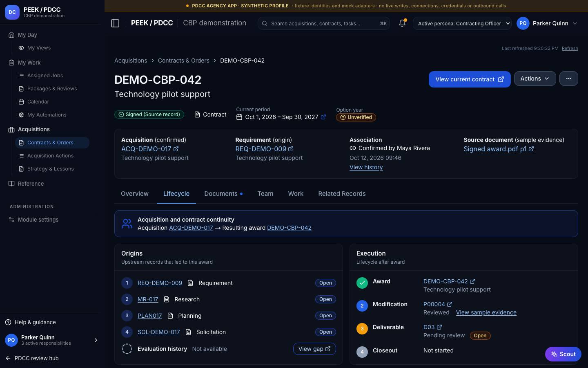Click the external icon beside DEMO-CBP-042 in Execution

click(x=472, y=281)
